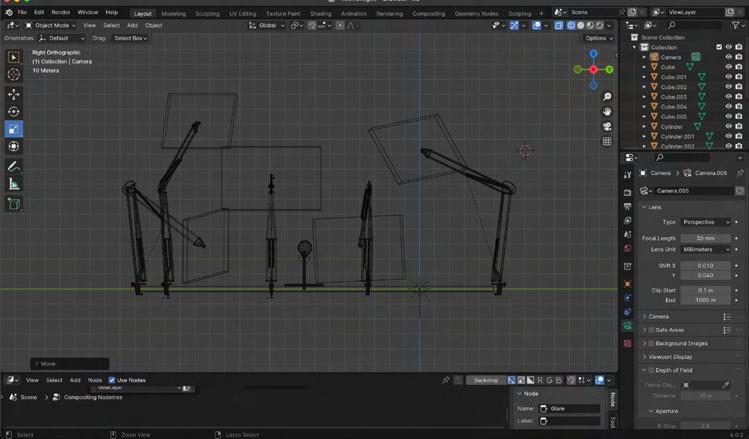Pick the Annotate pencil tool
Image resolution: width=749 pixels, height=439 pixels.
pyautogui.click(x=14, y=166)
